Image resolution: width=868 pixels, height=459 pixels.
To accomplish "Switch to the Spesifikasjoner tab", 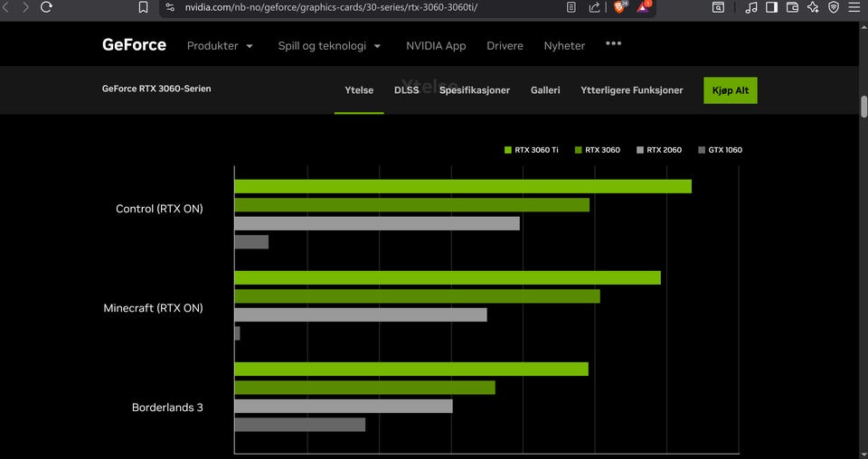I will click(x=475, y=90).
